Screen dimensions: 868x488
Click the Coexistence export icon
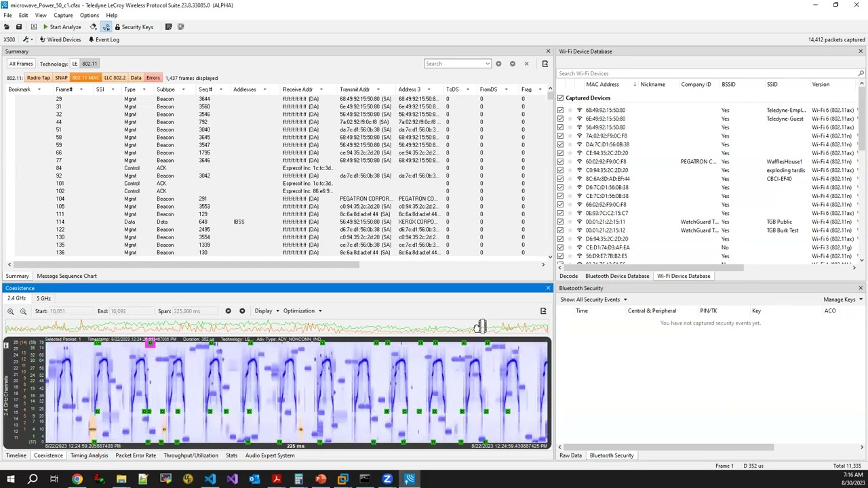pos(542,311)
